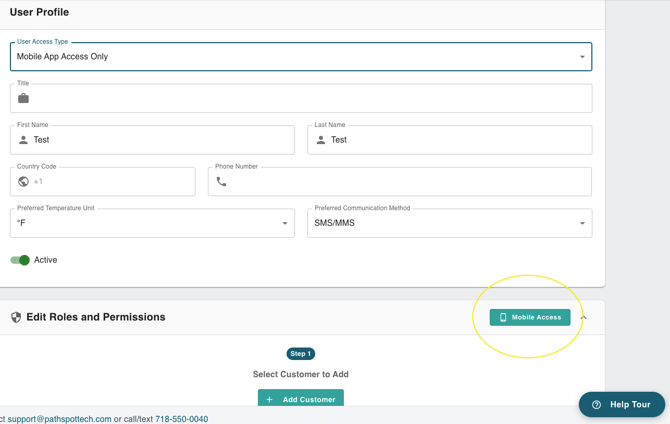Open the support@pathspottech.com email link
This screenshot has height=424, width=670.
coord(60,419)
